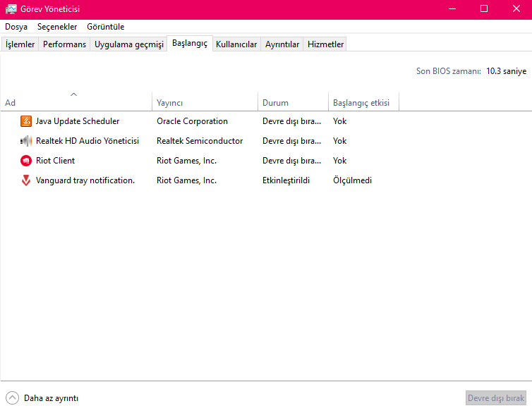Viewport: 532px width, 413px height.
Task: Click the Realtek HD Audio speaker icon
Action: coord(26,140)
